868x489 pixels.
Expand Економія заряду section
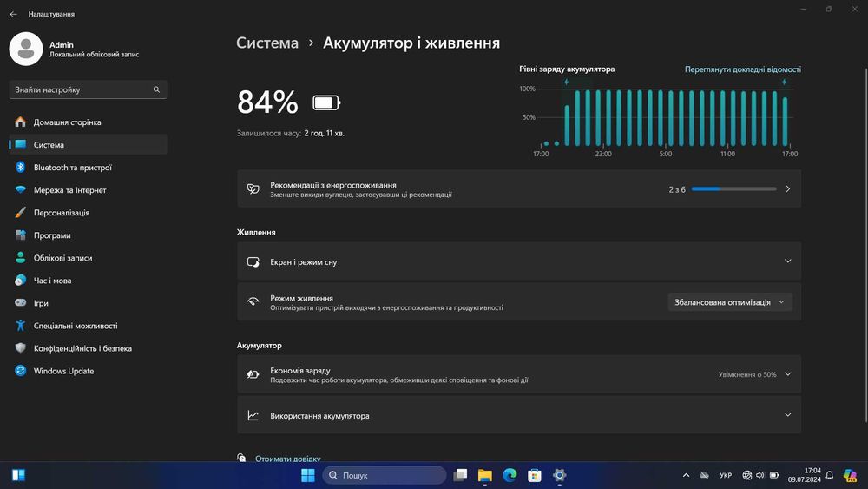tap(519, 375)
